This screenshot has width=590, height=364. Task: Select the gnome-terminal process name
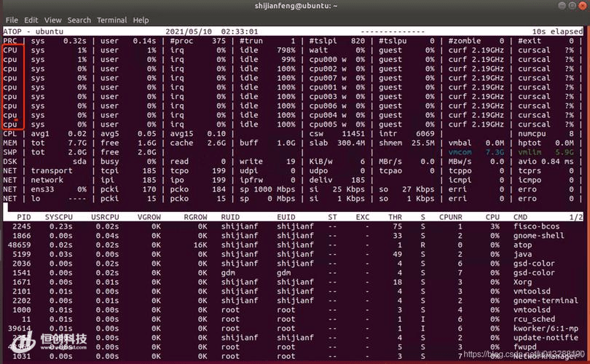click(x=546, y=301)
